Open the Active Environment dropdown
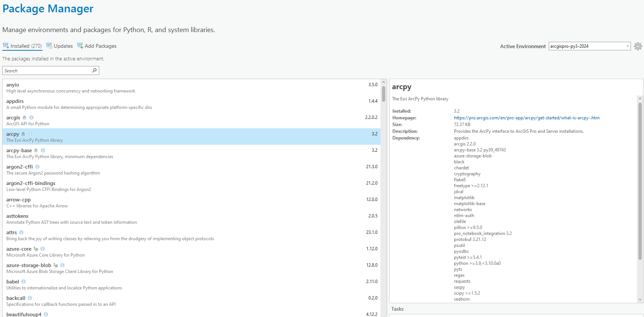The width and height of the screenshot is (644, 317). (590, 46)
